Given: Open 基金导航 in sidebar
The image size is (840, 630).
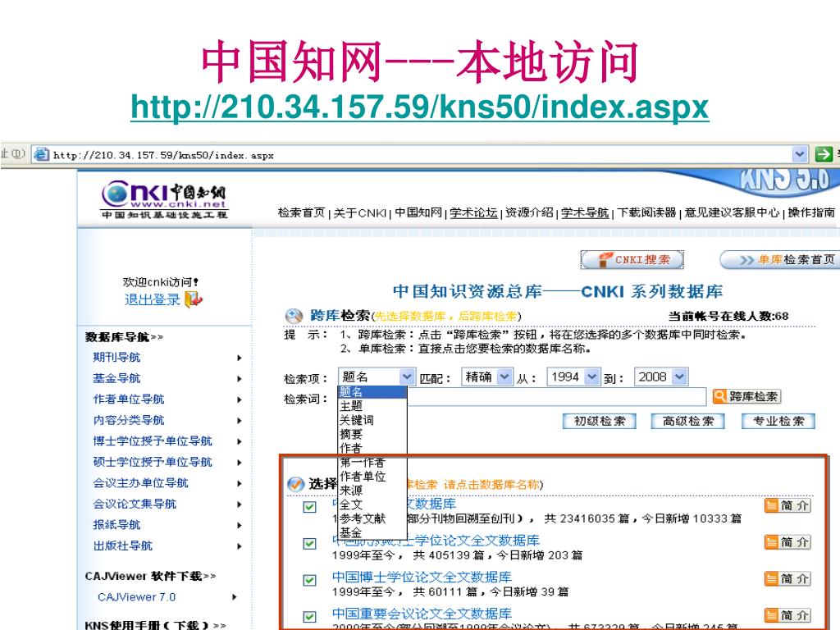Looking at the screenshot, I should [x=116, y=378].
